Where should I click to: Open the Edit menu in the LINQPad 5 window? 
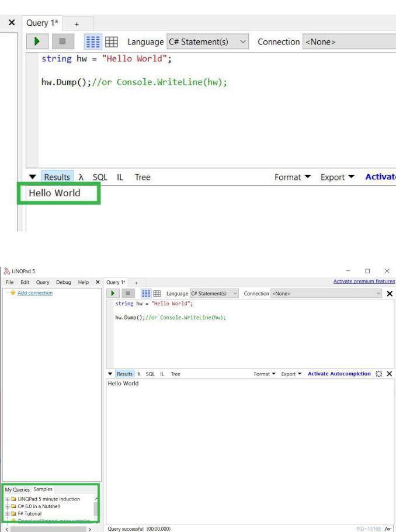pyautogui.click(x=25, y=282)
